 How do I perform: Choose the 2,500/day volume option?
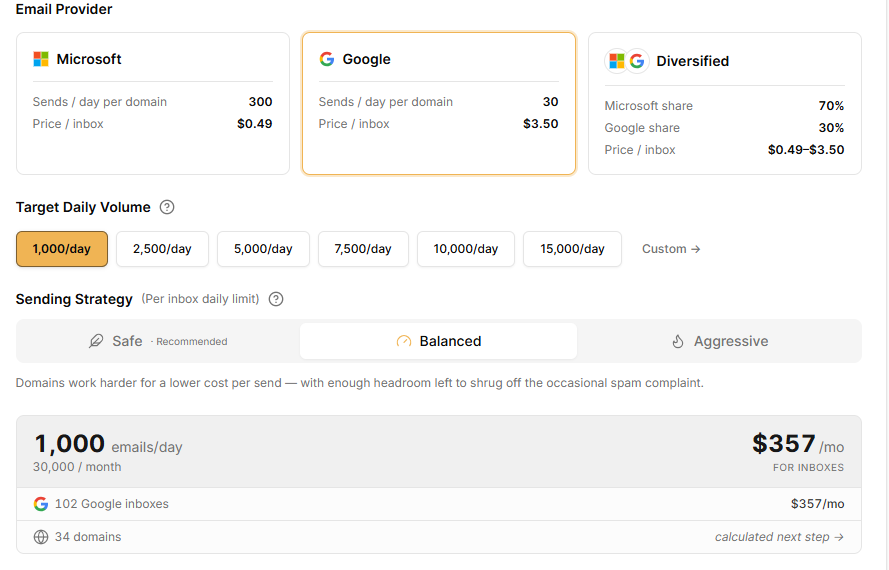pyautogui.click(x=162, y=249)
